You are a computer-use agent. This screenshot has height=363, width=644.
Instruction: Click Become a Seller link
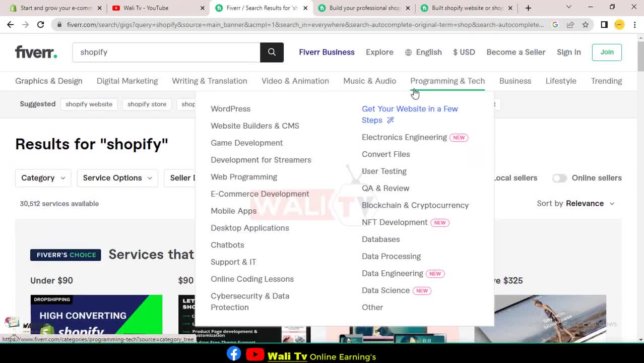pyautogui.click(x=516, y=52)
